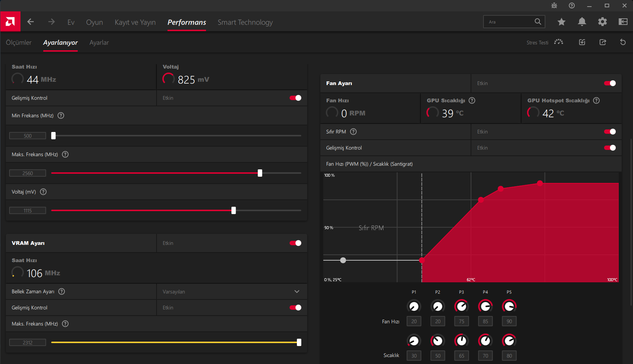Open the Oyun tab
Screen dimensions: 633x364
coord(95,22)
